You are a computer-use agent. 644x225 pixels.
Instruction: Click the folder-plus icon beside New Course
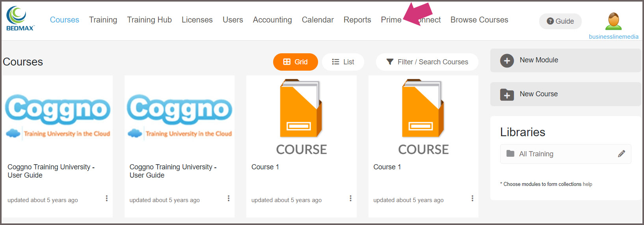point(507,95)
